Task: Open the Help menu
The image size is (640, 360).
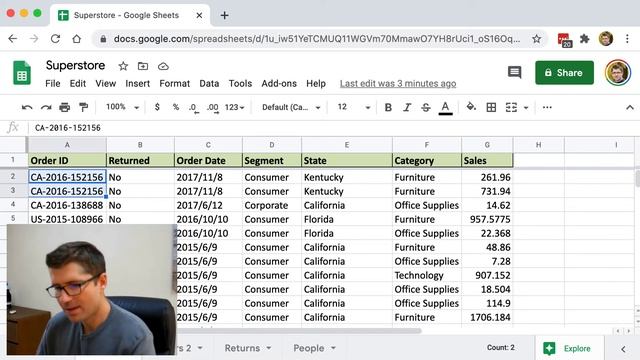Action: [316, 84]
